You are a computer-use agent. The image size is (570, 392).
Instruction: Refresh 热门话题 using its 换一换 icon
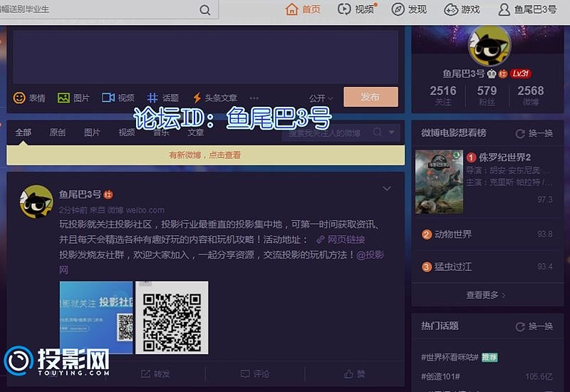point(520,327)
